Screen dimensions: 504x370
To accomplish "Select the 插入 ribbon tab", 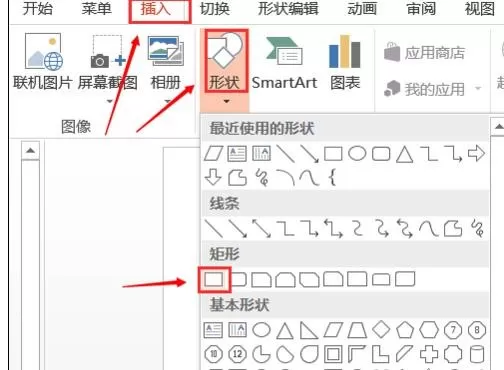I will 156,9.
